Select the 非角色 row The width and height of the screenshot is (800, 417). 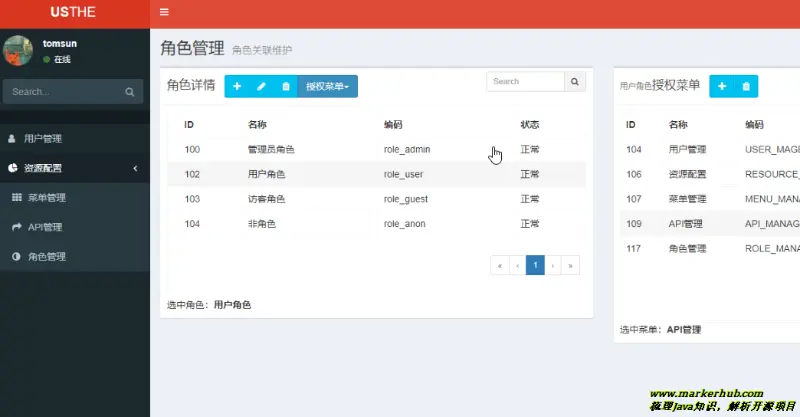[x=377, y=224]
